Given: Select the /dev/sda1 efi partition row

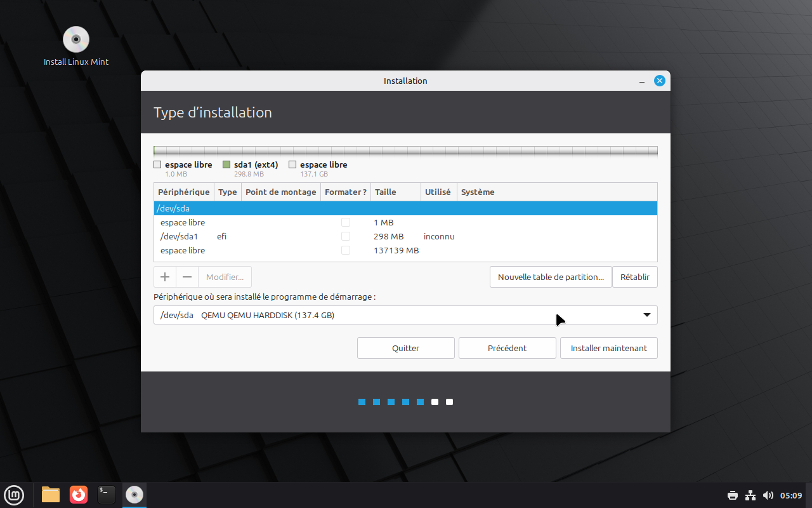Looking at the screenshot, I should (x=405, y=236).
